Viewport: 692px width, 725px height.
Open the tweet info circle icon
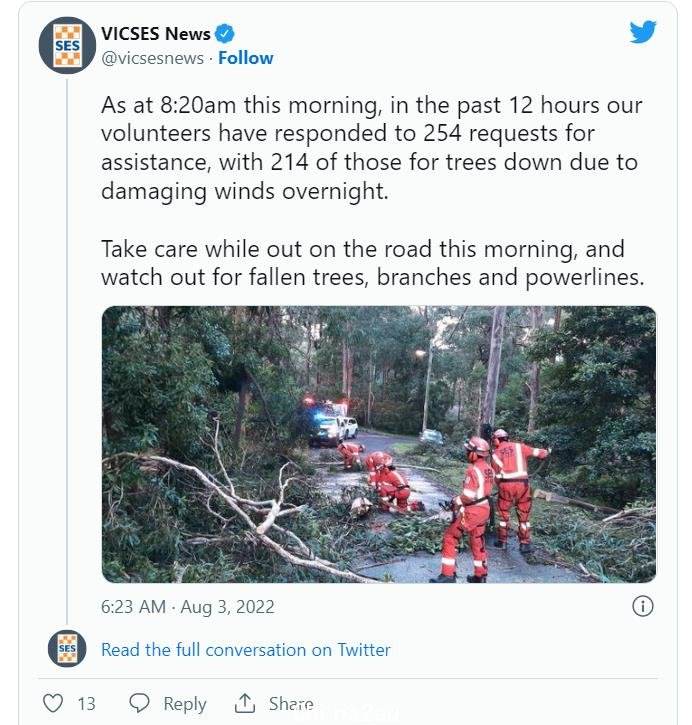(x=643, y=606)
